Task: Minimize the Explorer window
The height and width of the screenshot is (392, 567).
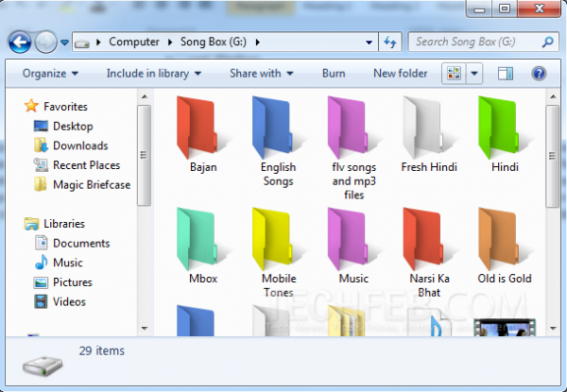Action: pos(479,9)
